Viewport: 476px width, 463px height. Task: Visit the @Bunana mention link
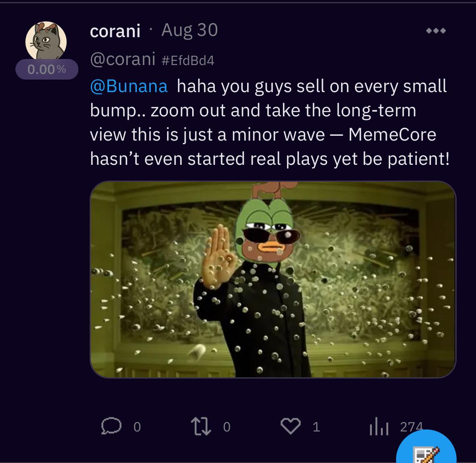pyautogui.click(x=129, y=86)
